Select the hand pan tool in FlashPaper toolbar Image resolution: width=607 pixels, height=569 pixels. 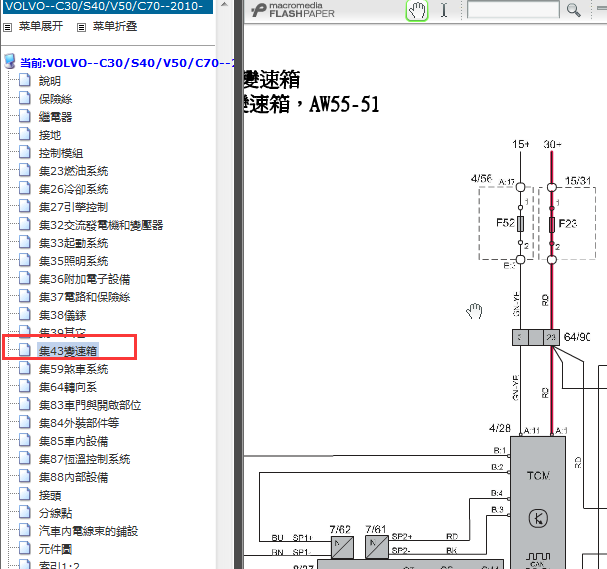tap(417, 10)
